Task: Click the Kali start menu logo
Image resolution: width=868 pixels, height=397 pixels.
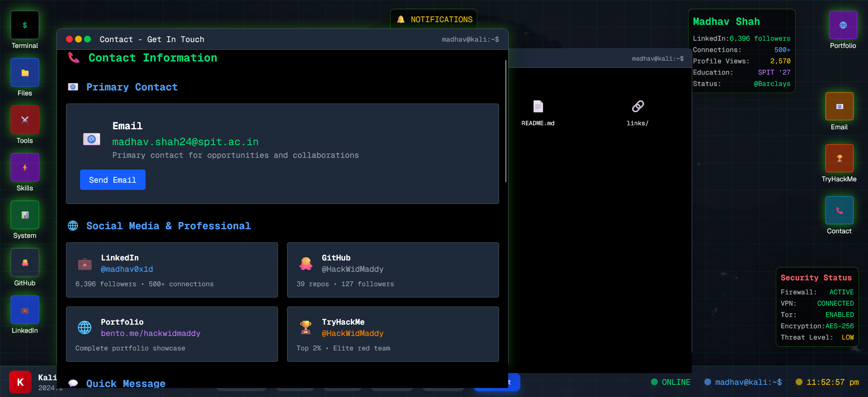Action: tap(20, 382)
